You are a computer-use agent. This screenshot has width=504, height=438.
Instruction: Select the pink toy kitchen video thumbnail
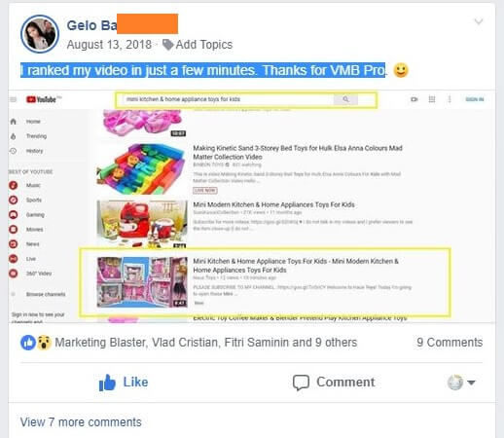142,282
